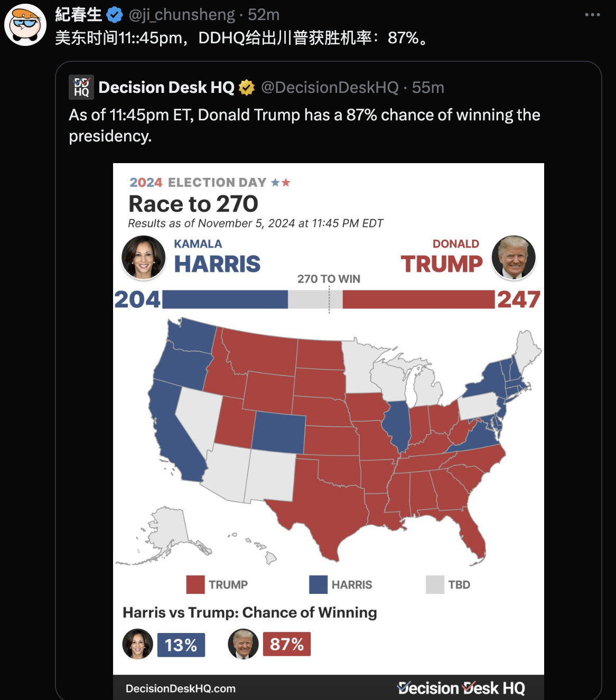Click the gray TBD legend swatch
This screenshot has height=700, width=616.
tap(435, 584)
